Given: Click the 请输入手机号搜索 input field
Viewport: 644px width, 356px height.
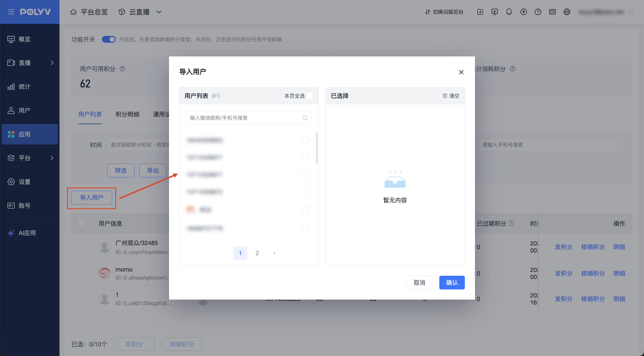Looking at the screenshot, I should 548,145.
